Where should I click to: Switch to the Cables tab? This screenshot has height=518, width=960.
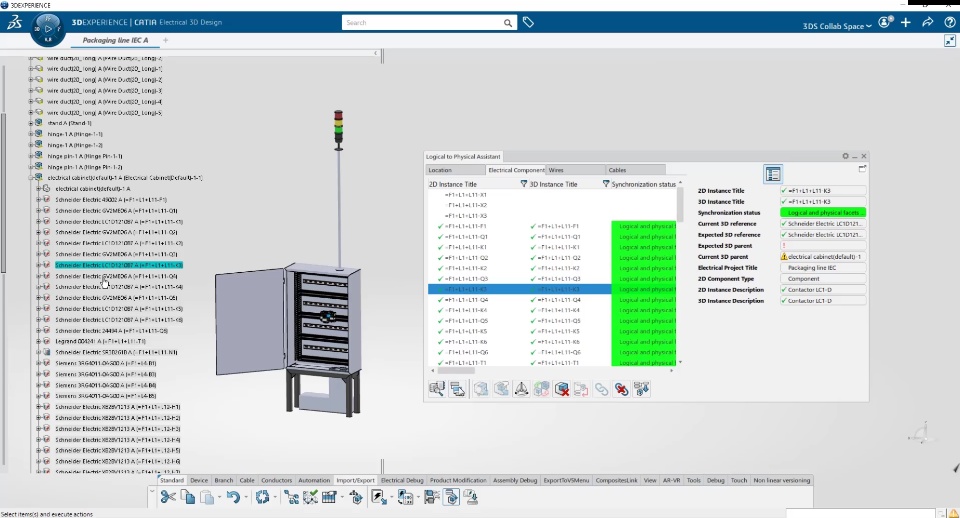click(634, 170)
